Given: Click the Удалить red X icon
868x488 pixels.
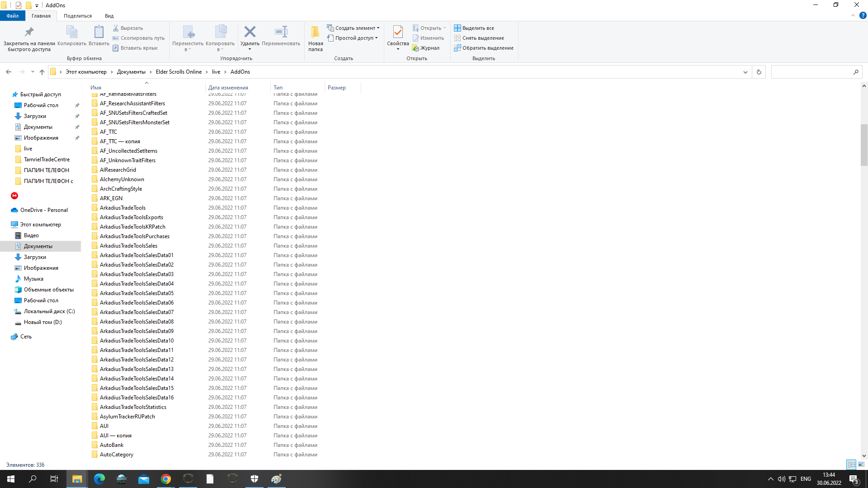Looking at the screenshot, I should click(x=250, y=32).
